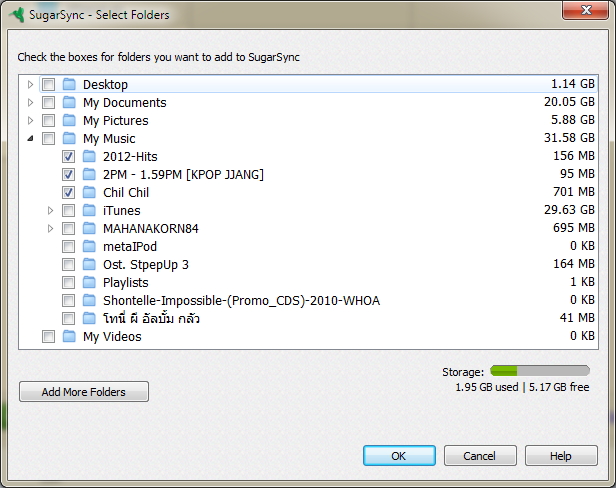The width and height of the screenshot is (616, 488).
Task: Select the 2PM - 1.59PM [KPOP JJANG] item
Action: click(x=183, y=175)
